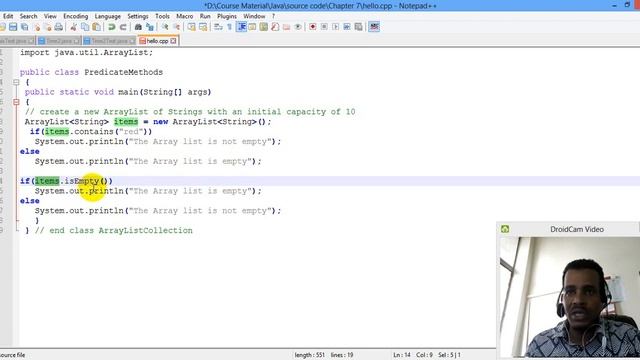Click the Stop Recording macro icon
The height and width of the screenshot is (360, 640).
[x=324, y=27]
